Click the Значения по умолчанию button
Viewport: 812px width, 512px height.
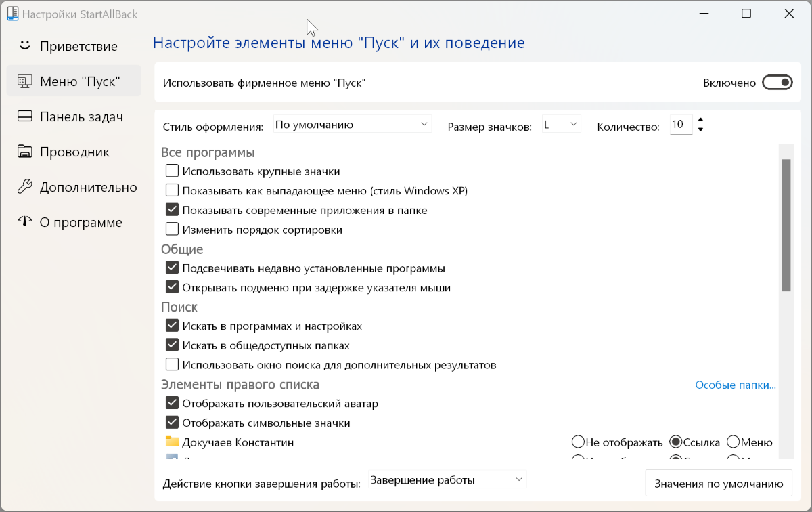click(719, 484)
